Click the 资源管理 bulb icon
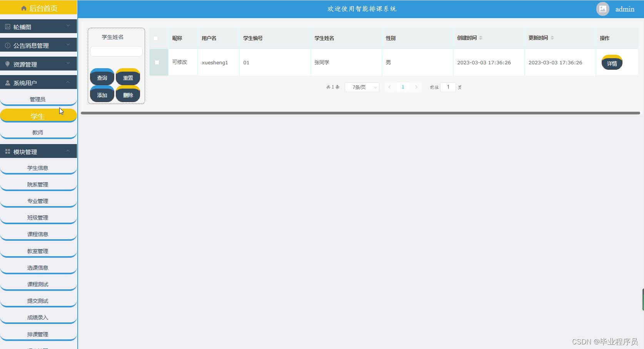Viewport: 644px width, 349px height. [x=8, y=64]
